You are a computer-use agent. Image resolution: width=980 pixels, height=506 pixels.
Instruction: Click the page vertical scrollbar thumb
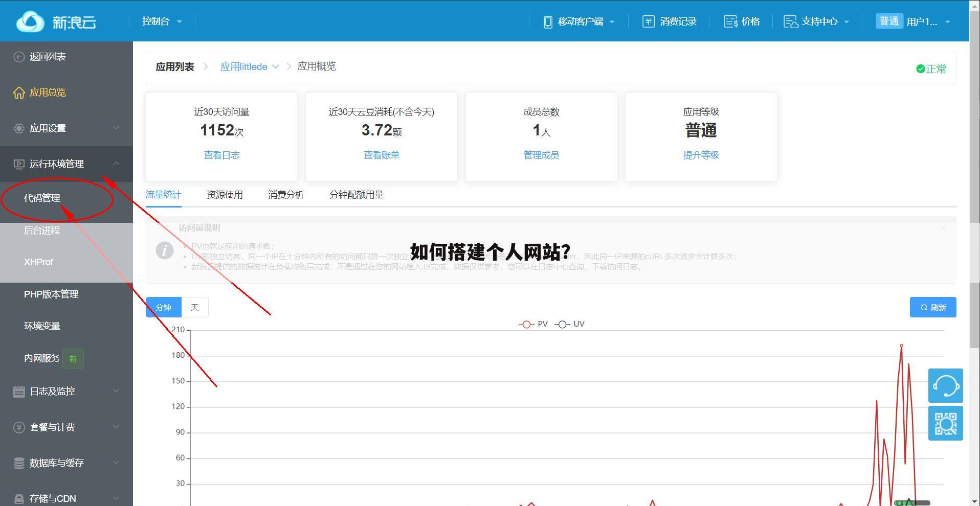pyautogui.click(x=974, y=179)
